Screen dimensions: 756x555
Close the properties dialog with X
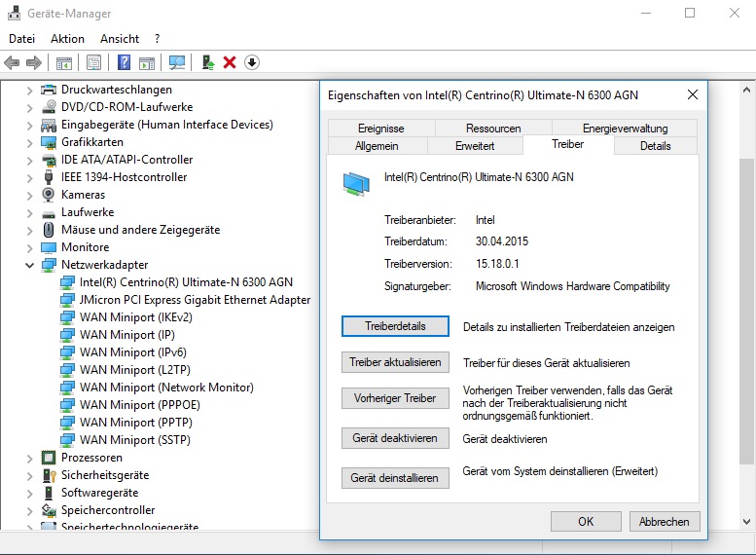693,94
